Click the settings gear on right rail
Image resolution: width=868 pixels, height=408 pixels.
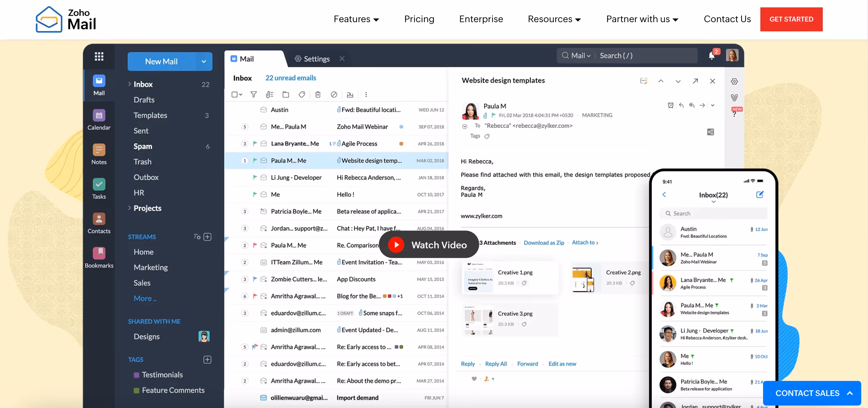(734, 81)
